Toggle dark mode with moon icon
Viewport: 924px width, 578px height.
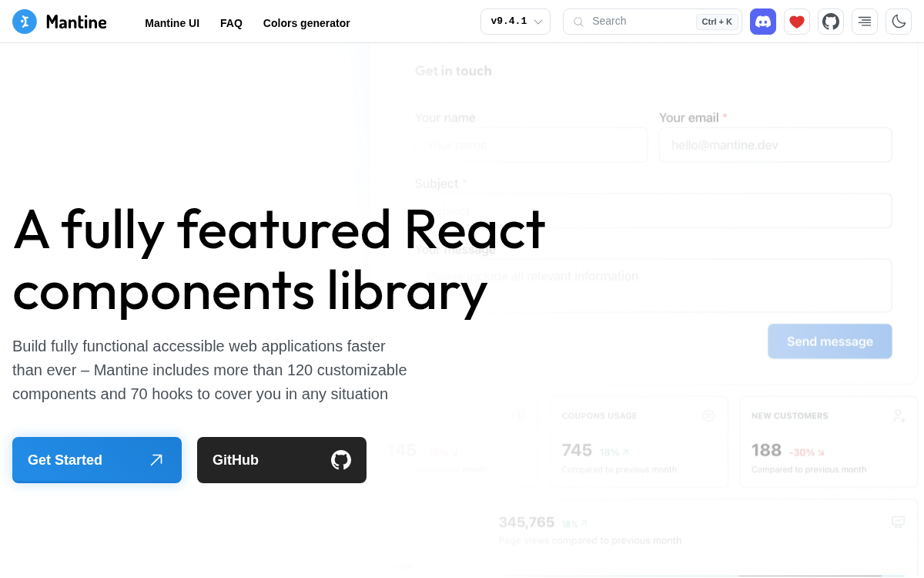[899, 22]
